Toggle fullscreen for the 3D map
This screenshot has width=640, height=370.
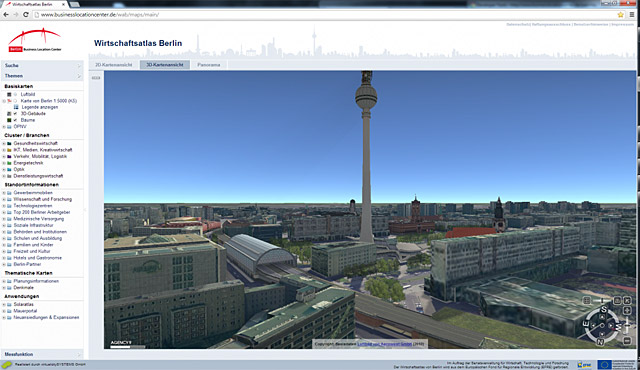[x=627, y=300]
